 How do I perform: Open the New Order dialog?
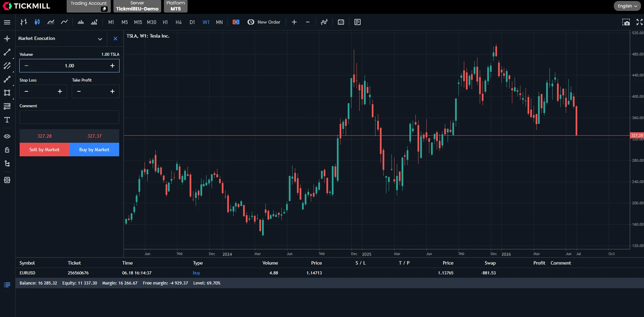click(x=264, y=22)
